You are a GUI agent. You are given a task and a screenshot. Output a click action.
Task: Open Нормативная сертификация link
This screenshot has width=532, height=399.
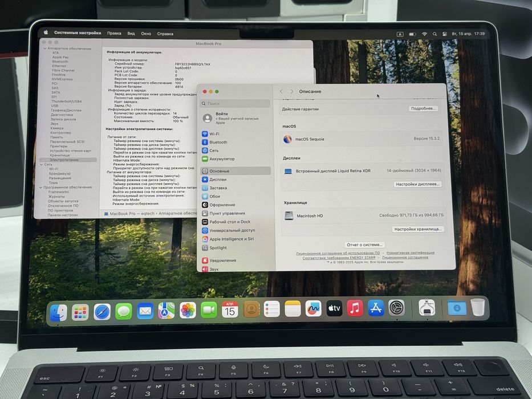point(410,253)
